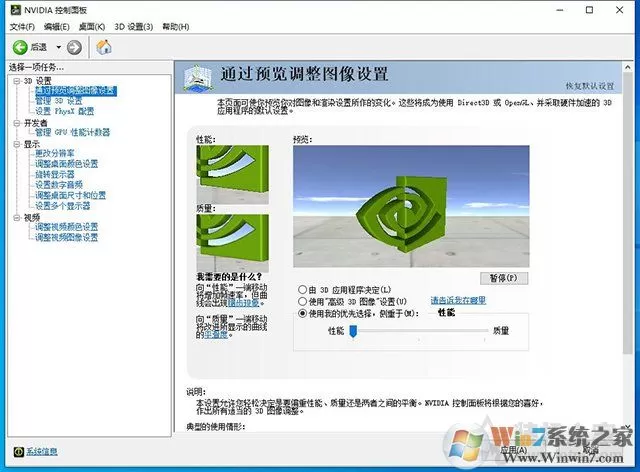Open the back history dropdown arrow

(58, 47)
